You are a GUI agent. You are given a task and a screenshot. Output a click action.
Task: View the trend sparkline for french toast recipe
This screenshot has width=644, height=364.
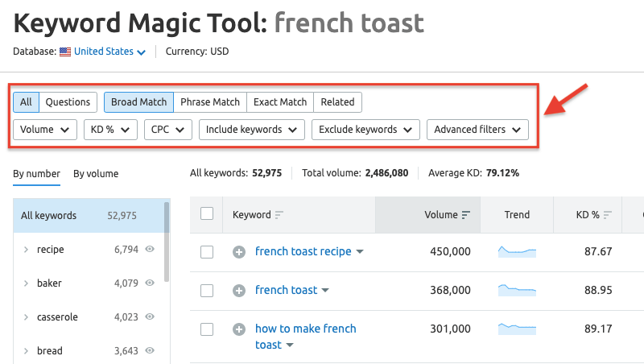pos(517,251)
